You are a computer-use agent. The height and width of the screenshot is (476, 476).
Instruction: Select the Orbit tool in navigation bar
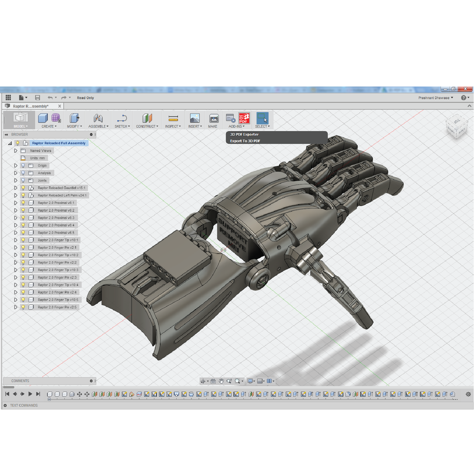tap(203, 381)
